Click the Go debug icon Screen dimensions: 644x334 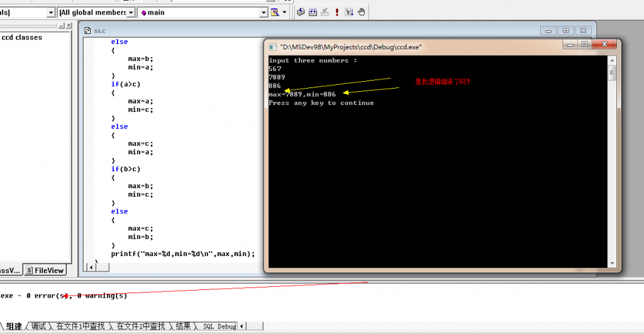coord(349,13)
